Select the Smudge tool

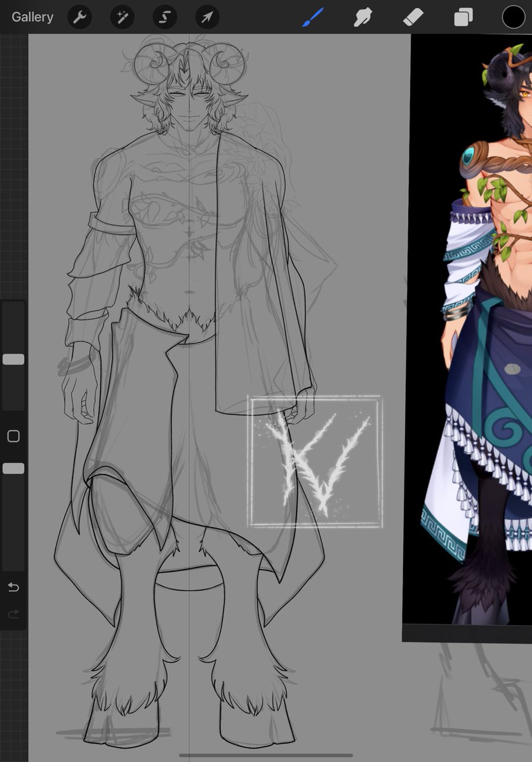(x=362, y=17)
